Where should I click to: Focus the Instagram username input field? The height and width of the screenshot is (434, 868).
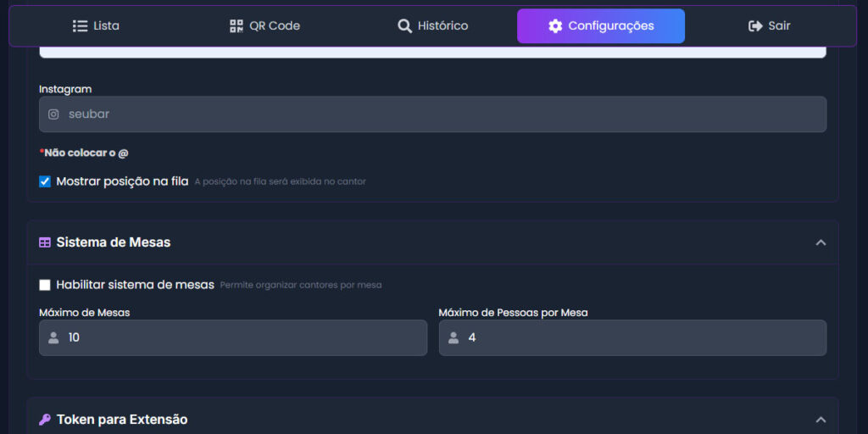point(441,114)
